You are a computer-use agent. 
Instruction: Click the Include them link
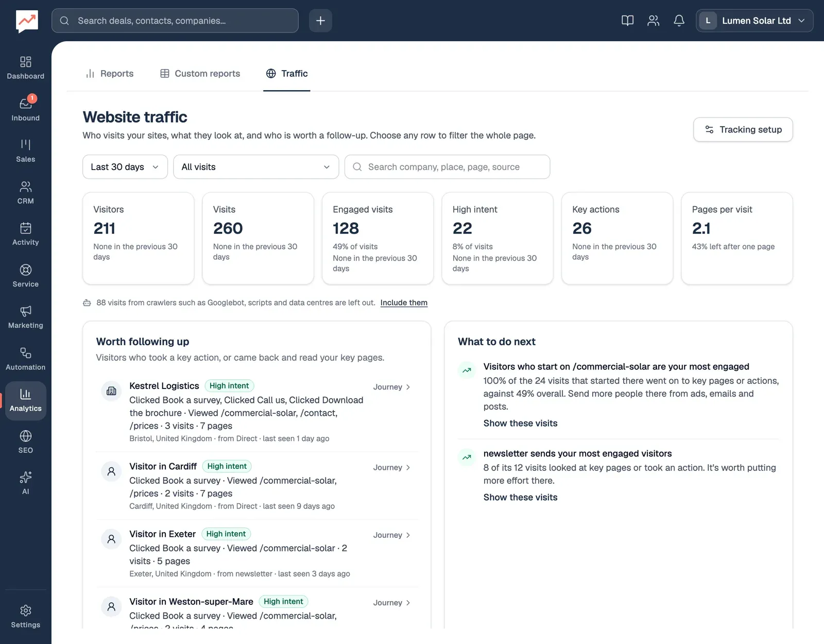(404, 302)
